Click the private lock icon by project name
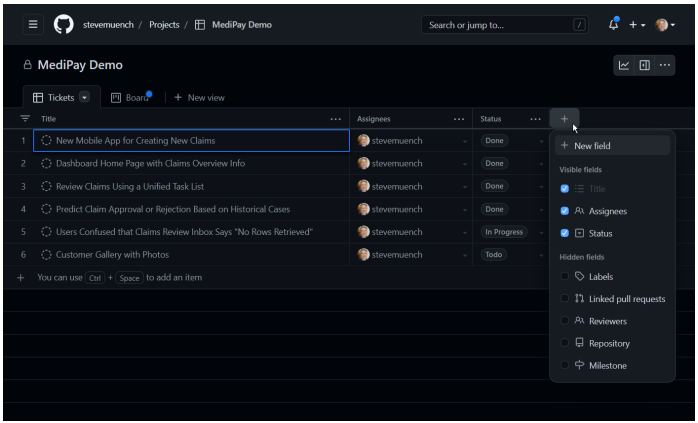 [x=28, y=65]
